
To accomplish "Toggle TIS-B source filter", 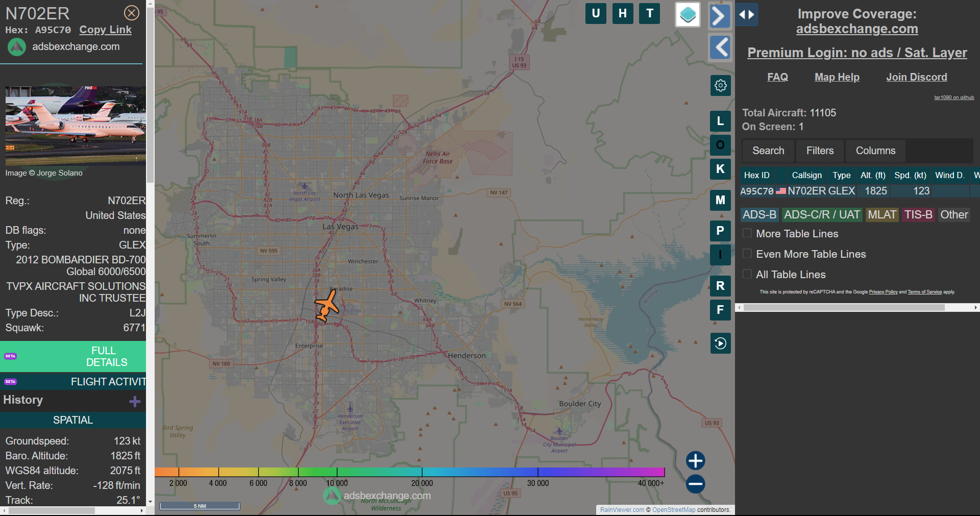I will tap(918, 215).
